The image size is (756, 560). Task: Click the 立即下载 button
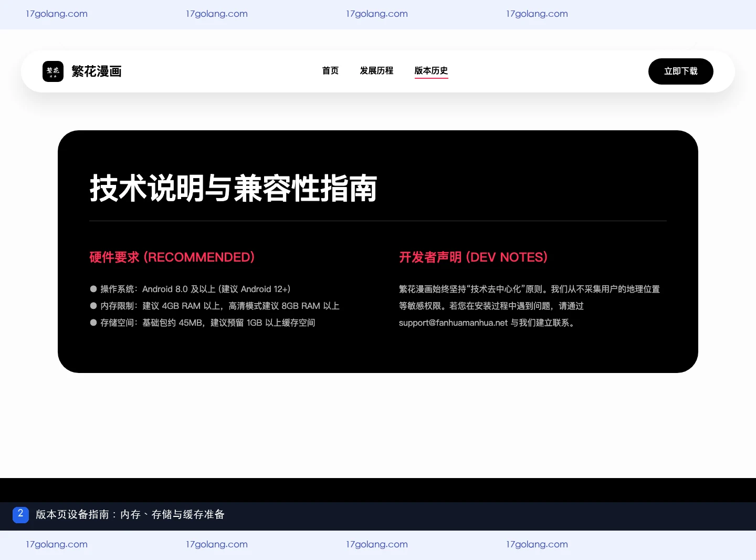pos(681,71)
